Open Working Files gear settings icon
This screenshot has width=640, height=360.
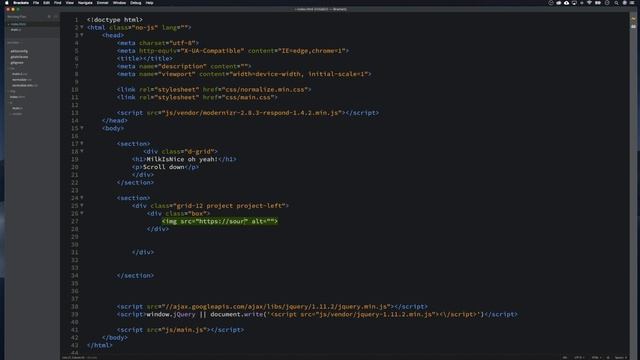(49, 17)
